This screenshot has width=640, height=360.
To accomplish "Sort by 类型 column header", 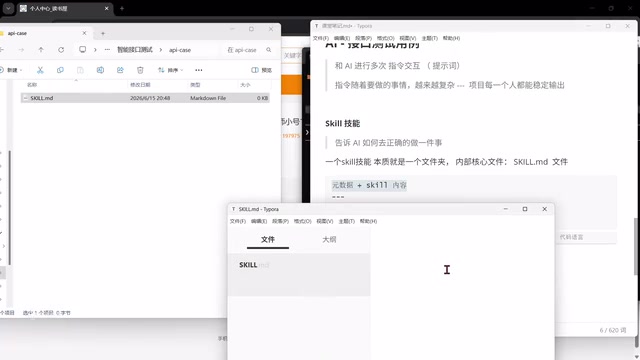I will 195,85.
